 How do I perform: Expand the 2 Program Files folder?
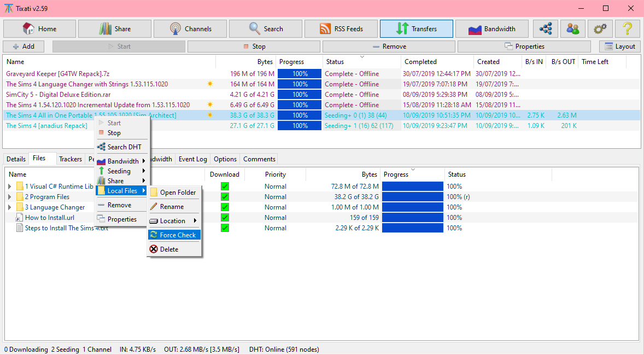tap(10, 197)
